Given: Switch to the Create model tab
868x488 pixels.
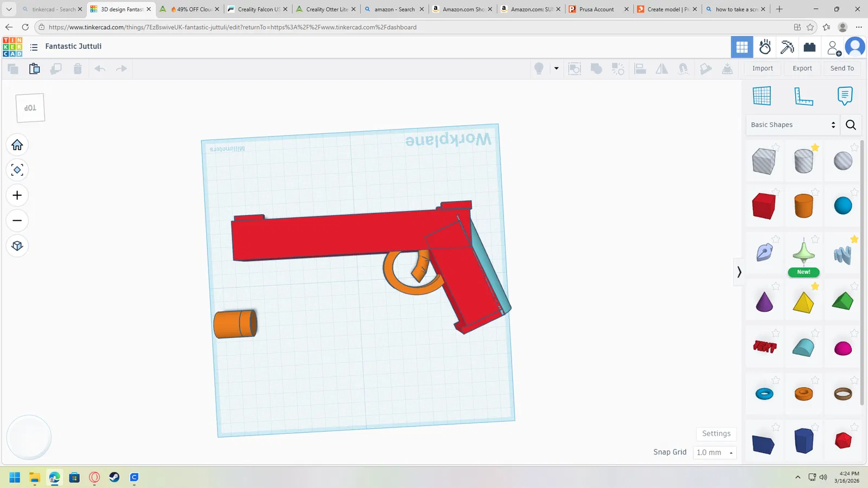Looking at the screenshot, I should 667,9.
